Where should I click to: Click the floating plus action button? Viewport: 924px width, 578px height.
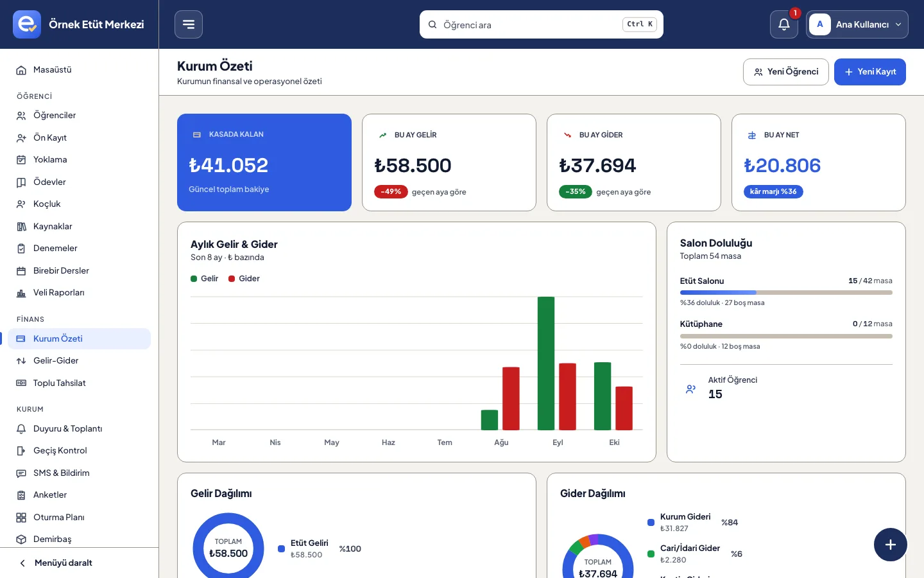click(x=891, y=545)
